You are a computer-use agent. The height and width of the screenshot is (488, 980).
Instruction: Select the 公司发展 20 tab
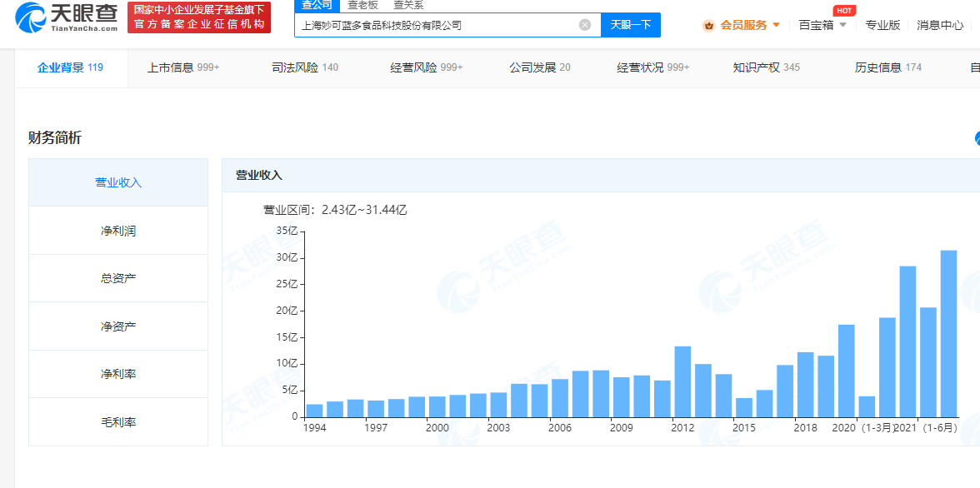click(x=540, y=67)
